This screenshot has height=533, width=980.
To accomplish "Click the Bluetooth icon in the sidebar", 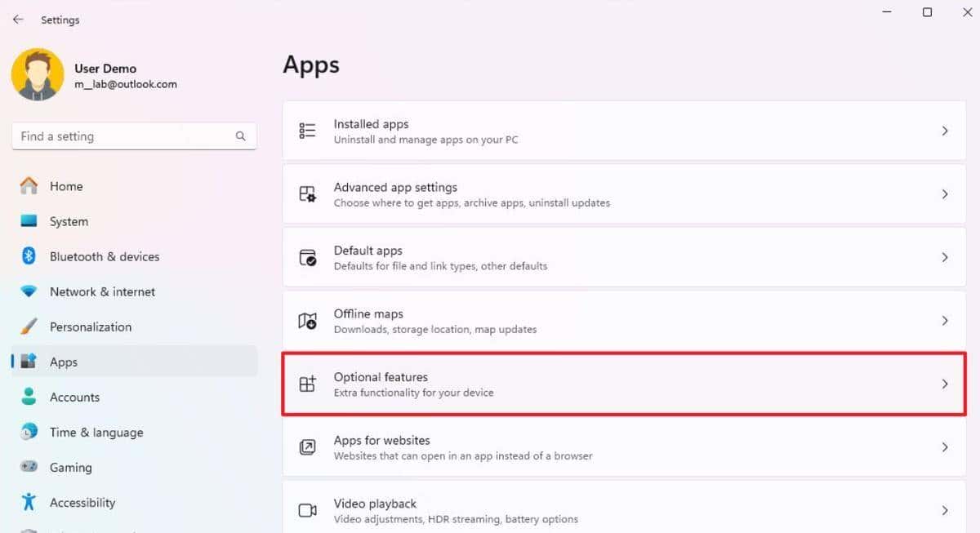I will [x=29, y=256].
